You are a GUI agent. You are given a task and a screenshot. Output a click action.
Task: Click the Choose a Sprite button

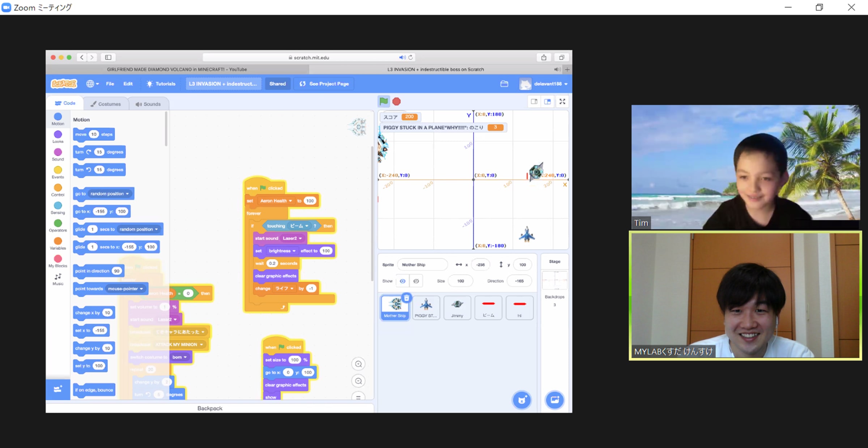522,400
